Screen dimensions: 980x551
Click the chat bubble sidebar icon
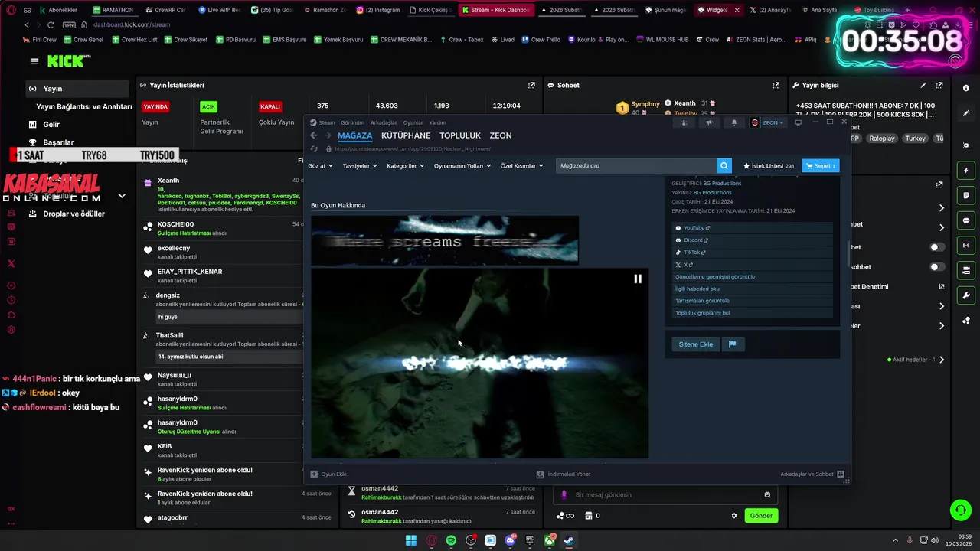966,220
